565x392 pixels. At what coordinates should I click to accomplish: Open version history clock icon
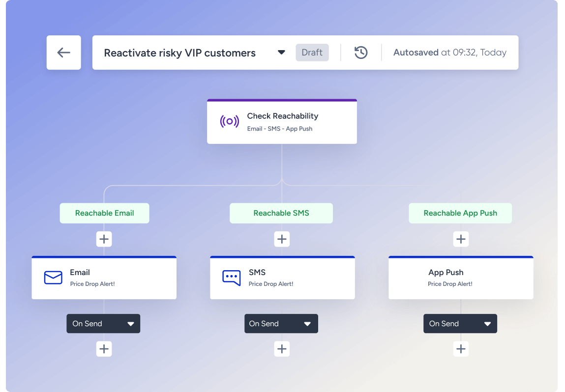click(361, 53)
